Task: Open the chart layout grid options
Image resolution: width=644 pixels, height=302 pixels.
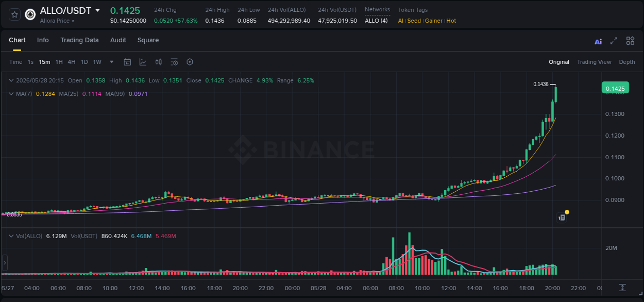Action: [x=630, y=41]
